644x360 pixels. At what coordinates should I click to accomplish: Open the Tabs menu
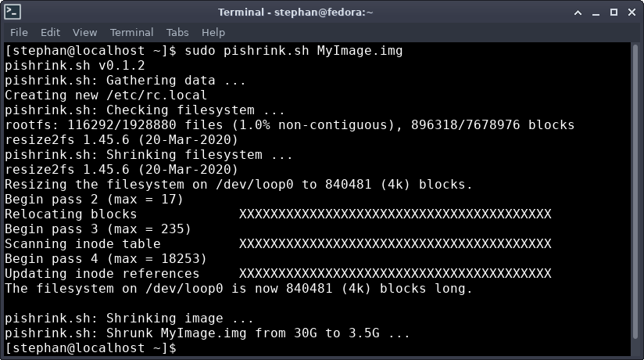pos(177,32)
